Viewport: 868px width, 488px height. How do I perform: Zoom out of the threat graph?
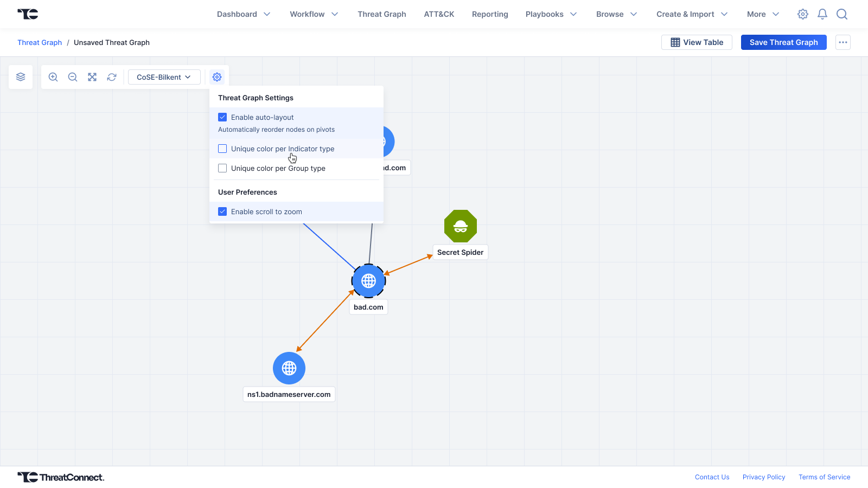(73, 77)
